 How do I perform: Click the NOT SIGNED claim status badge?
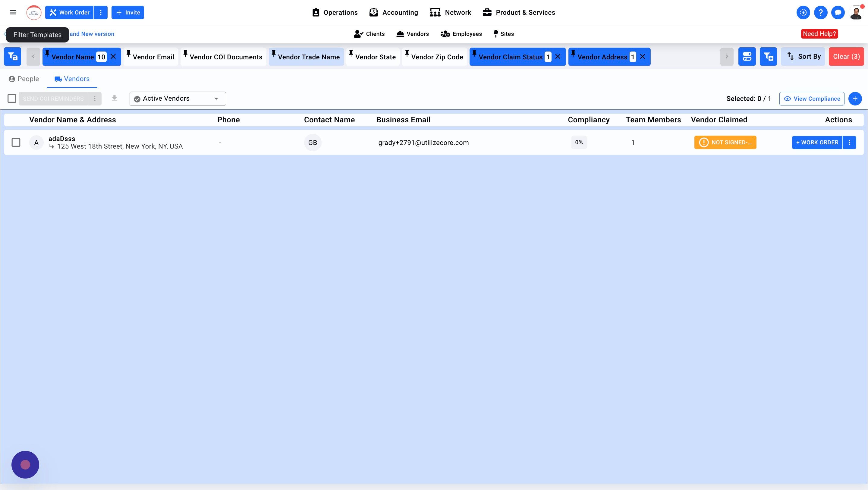(x=725, y=143)
